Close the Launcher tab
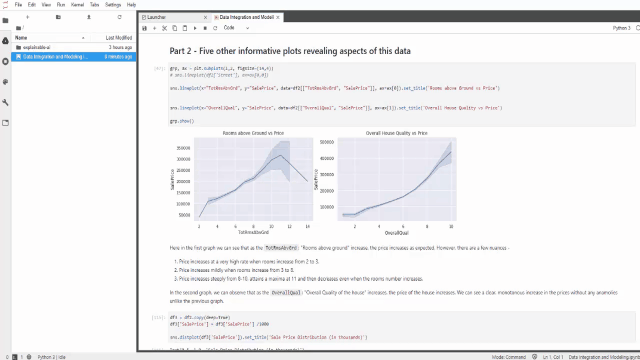640x360 pixels. click(x=205, y=18)
